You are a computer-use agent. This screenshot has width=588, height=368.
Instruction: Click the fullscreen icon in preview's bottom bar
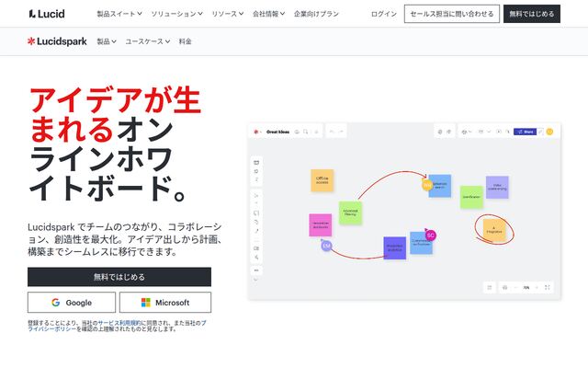tap(548, 287)
